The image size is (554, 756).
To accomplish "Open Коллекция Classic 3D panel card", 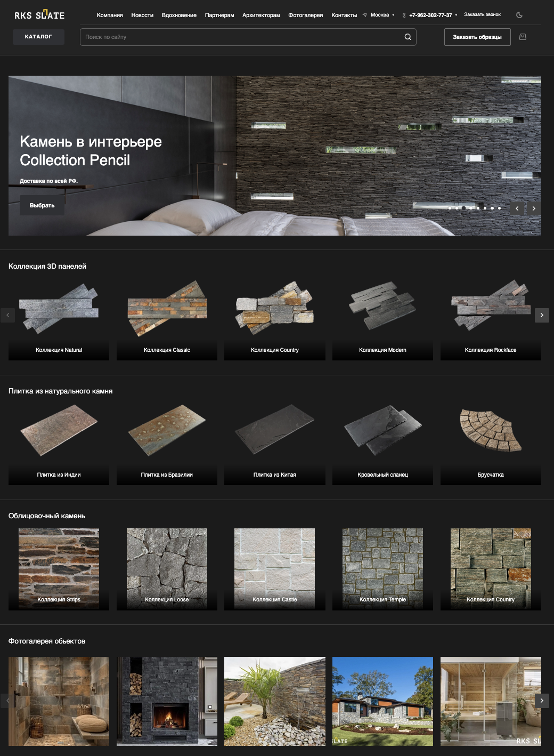I will coord(167,319).
